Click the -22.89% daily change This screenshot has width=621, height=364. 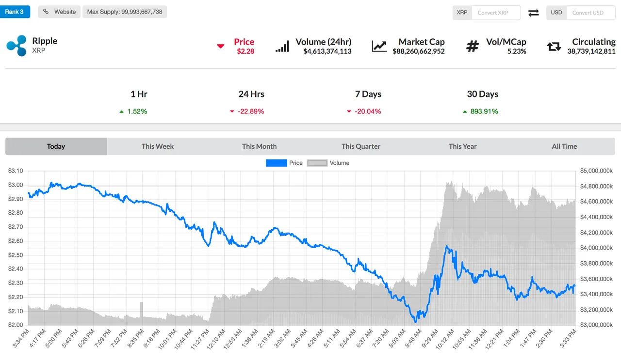pyautogui.click(x=251, y=111)
